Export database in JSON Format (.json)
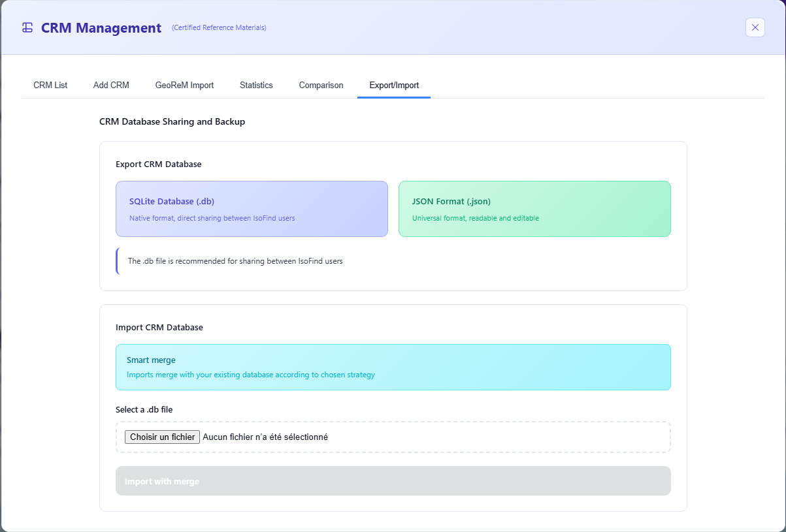 pyautogui.click(x=534, y=209)
